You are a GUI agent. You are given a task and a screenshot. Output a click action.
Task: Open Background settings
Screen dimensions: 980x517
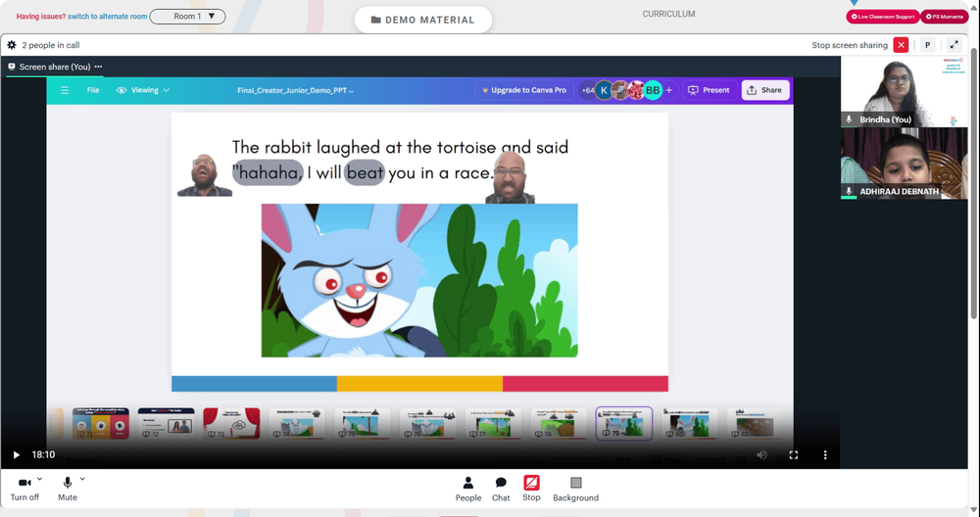[575, 489]
